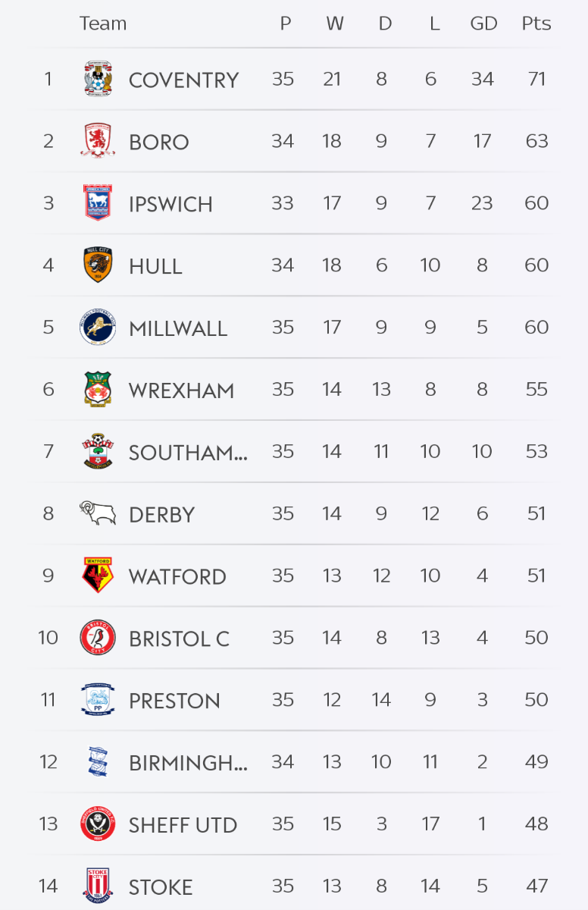Click the Birmingham club crest

(x=98, y=762)
